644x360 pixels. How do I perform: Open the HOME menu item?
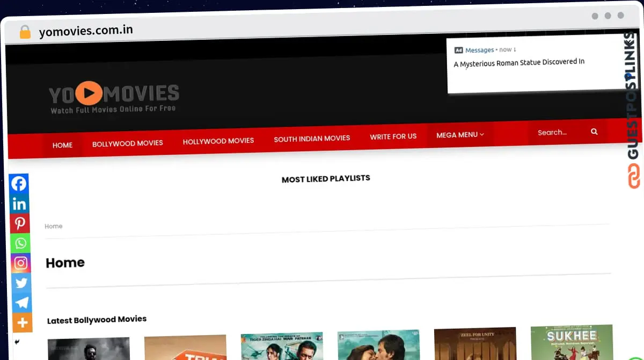(x=62, y=145)
